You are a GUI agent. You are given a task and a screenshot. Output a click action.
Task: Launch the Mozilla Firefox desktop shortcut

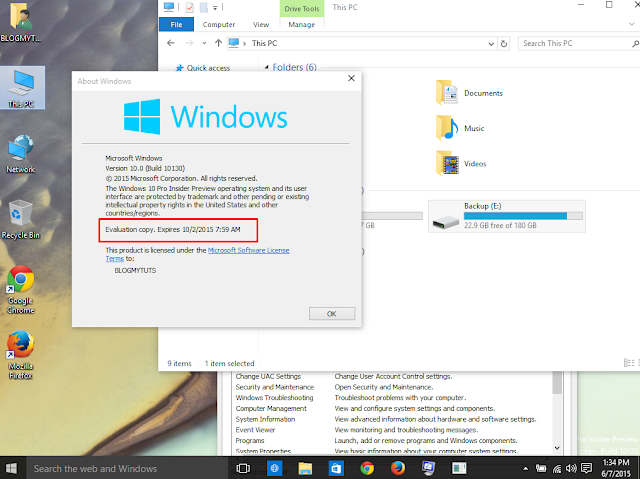[x=20, y=355]
